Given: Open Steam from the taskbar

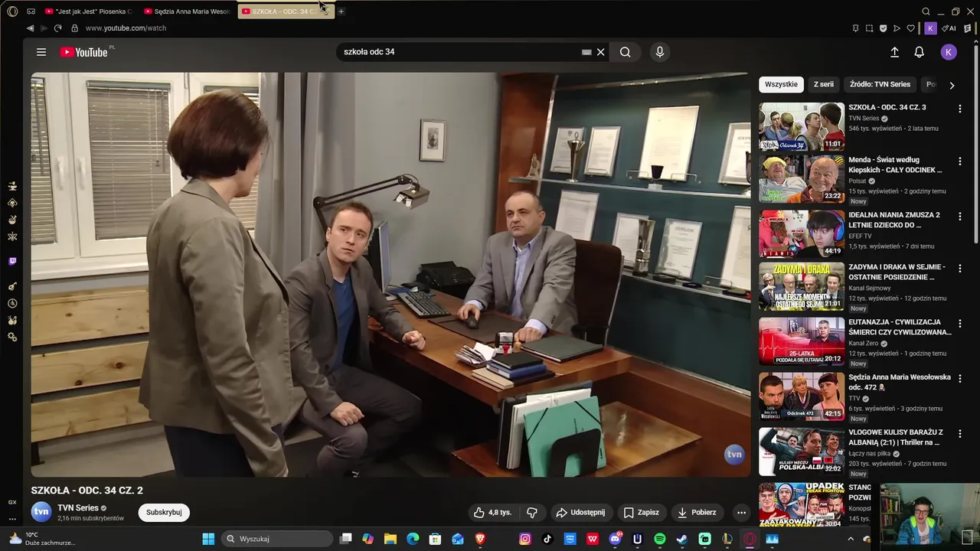Looking at the screenshot, I should [x=682, y=539].
